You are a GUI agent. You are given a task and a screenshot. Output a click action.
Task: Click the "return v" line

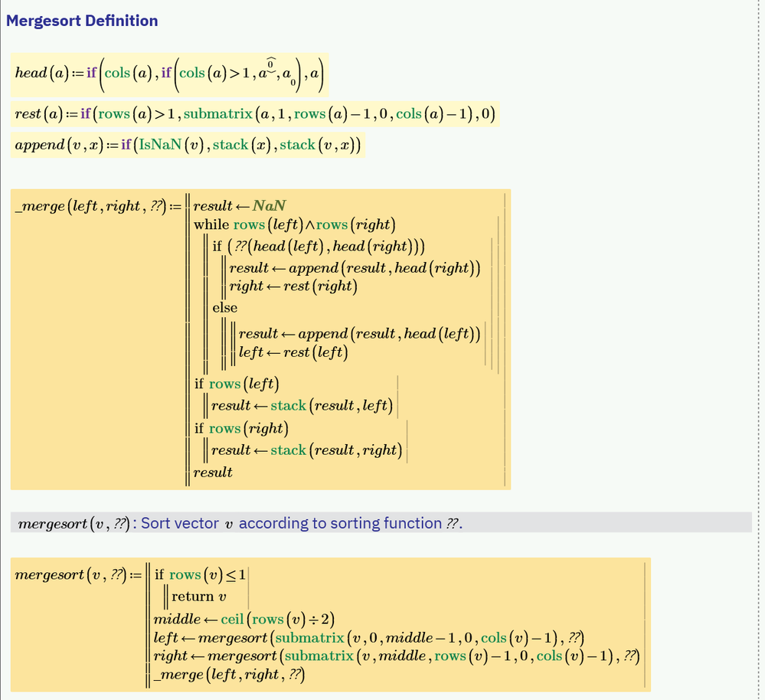coord(199,597)
